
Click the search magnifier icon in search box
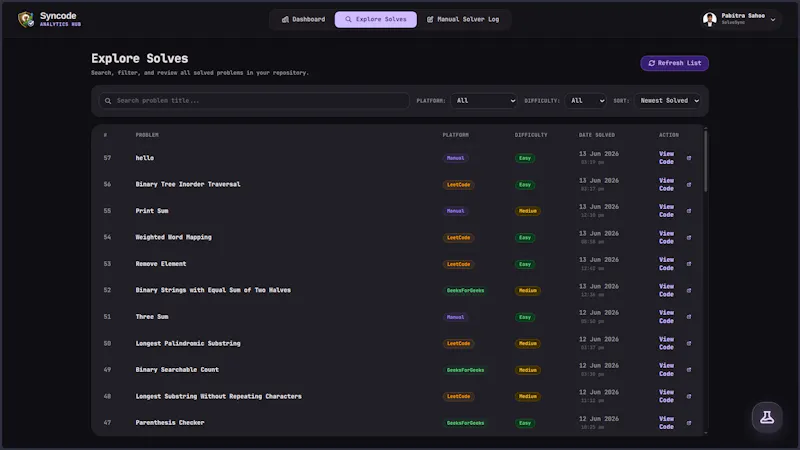[x=108, y=101]
